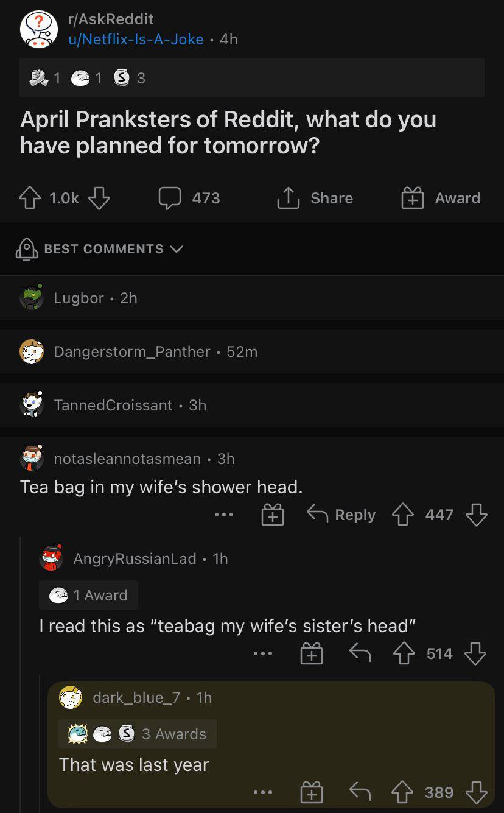Downvote AngryRussianLad's comment
This screenshot has height=813, width=504.
pyautogui.click(x=475, y=653)
